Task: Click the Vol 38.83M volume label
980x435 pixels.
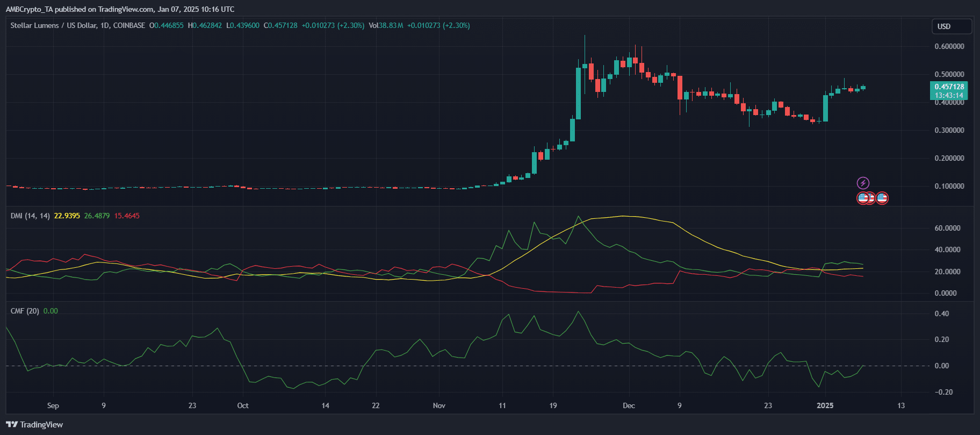Action: click(386, 25)
